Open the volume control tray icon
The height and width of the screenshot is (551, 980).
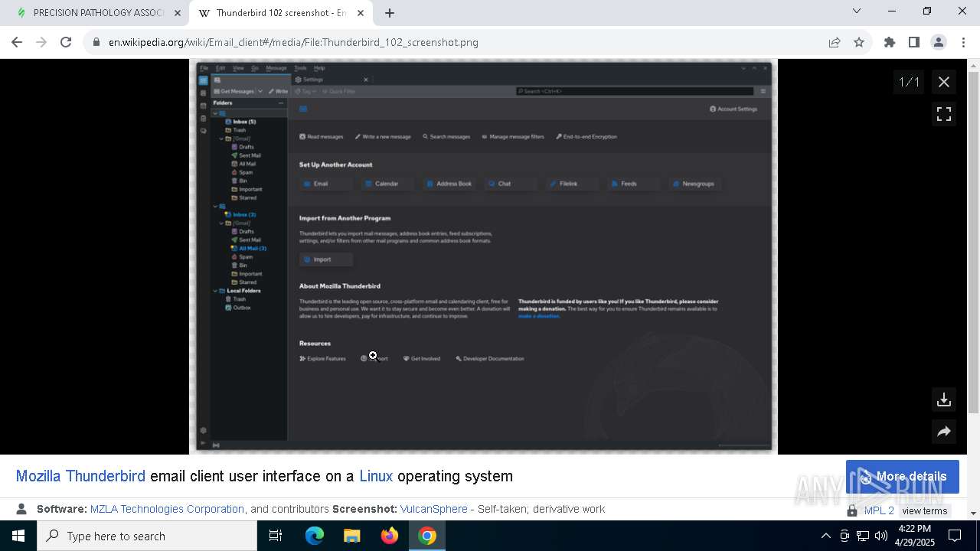pos(881,536)
